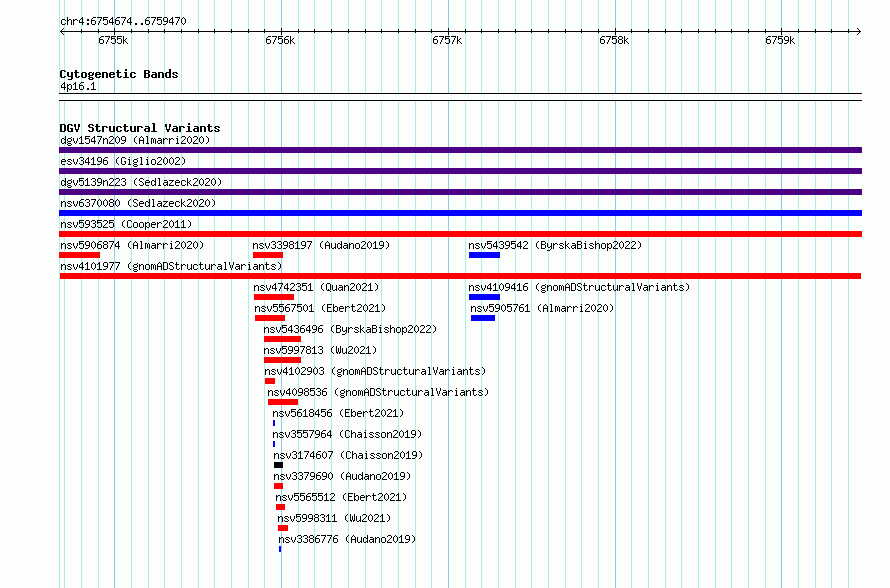The height and width of the screenshot is (588, 890).
Task: Click the purple bar under esv34196
Action: pyautogui.click(x=460, y=171)
